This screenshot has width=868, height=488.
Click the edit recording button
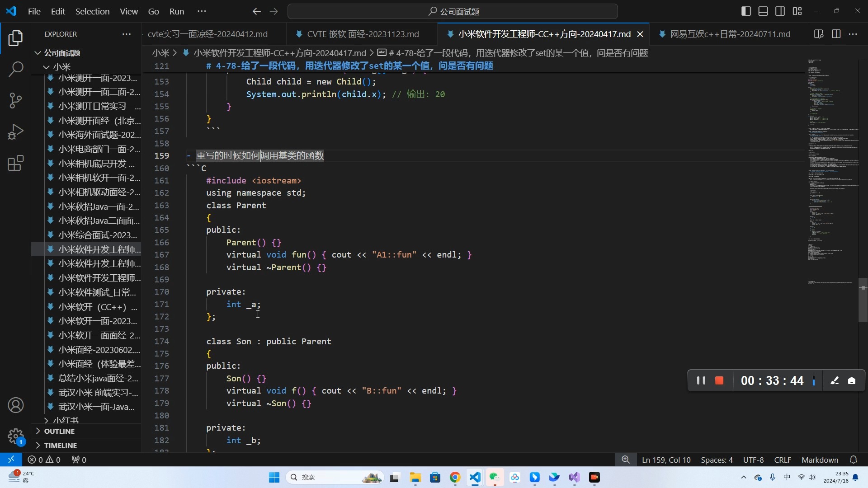click(x=835, y=380)
